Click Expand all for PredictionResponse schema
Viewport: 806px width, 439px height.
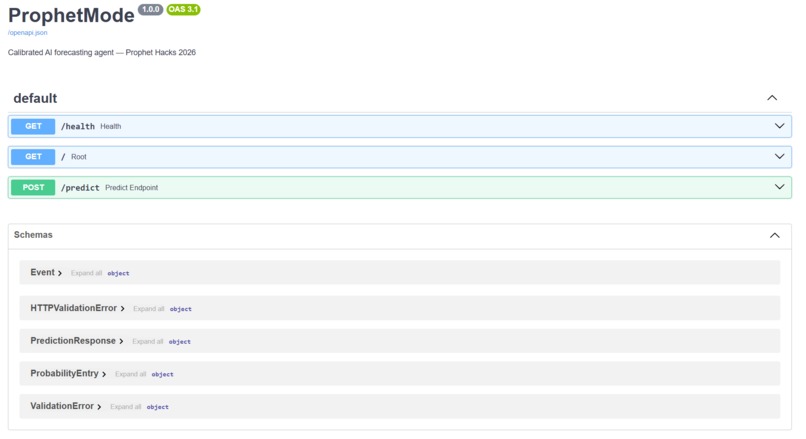[x=148, y=341]
